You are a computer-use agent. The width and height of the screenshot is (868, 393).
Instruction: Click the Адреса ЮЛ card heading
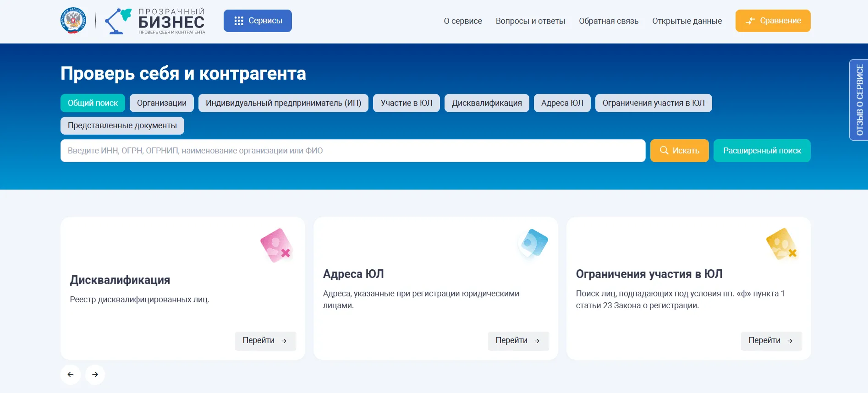click(x=353, y=274)
